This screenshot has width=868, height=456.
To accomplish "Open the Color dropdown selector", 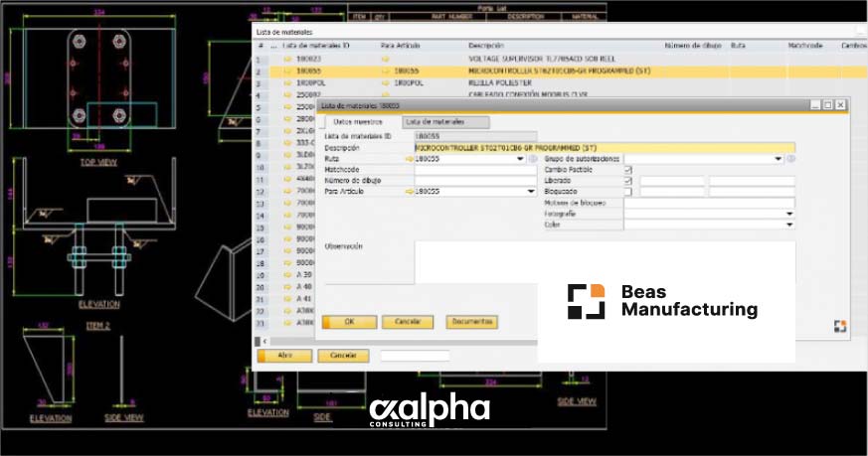I will coord(789,225).
